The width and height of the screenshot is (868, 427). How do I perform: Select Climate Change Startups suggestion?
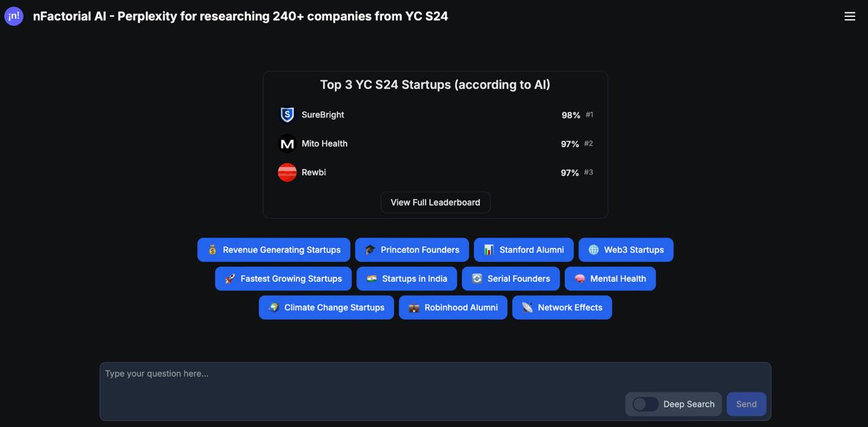326,308
